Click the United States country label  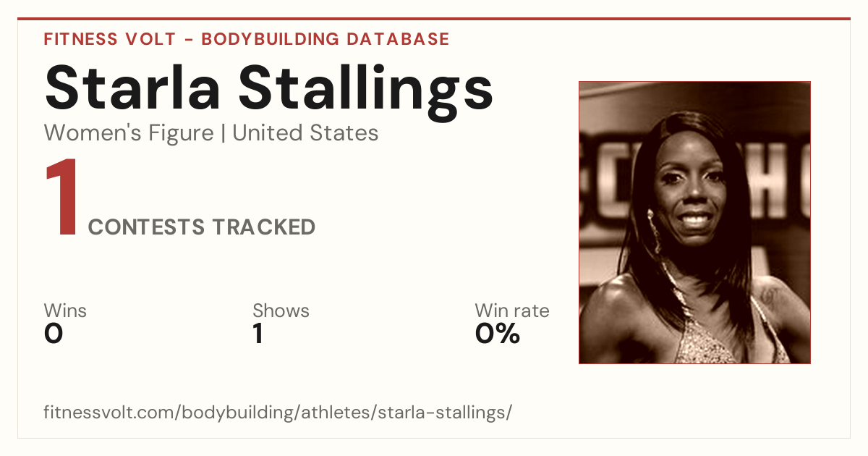click(305, 133)
